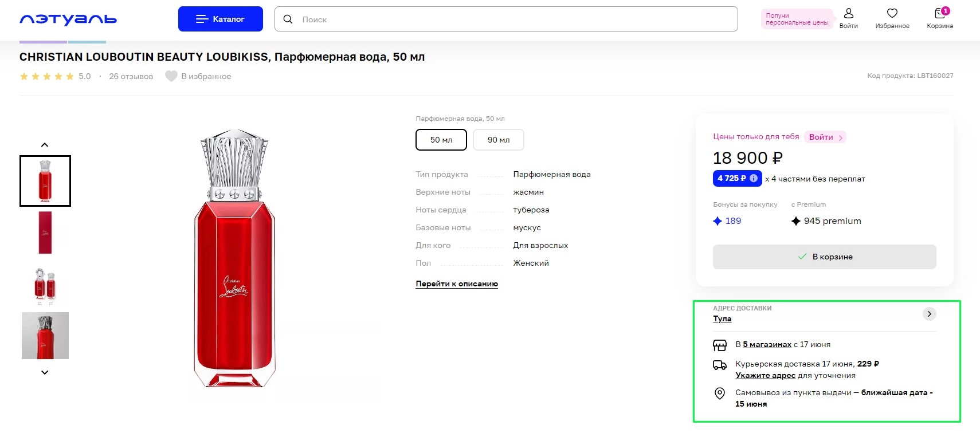980x441 pixels.
Task: Click the 'Получи персональные цены' badge
Action: coord(797,19)
